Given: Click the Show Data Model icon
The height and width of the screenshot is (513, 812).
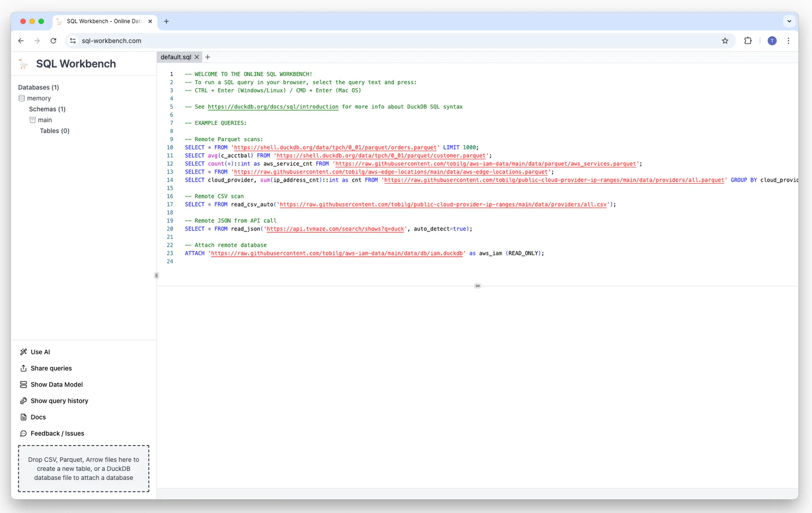Looking at the screenshot, I should (23, 385).
